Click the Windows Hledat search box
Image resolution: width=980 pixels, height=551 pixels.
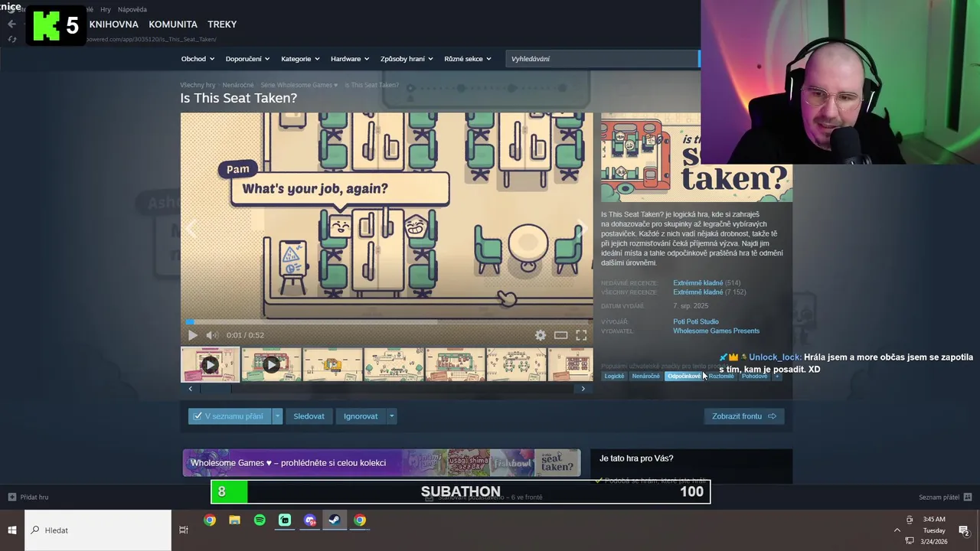pyautogui.click(x=98, y=530)
